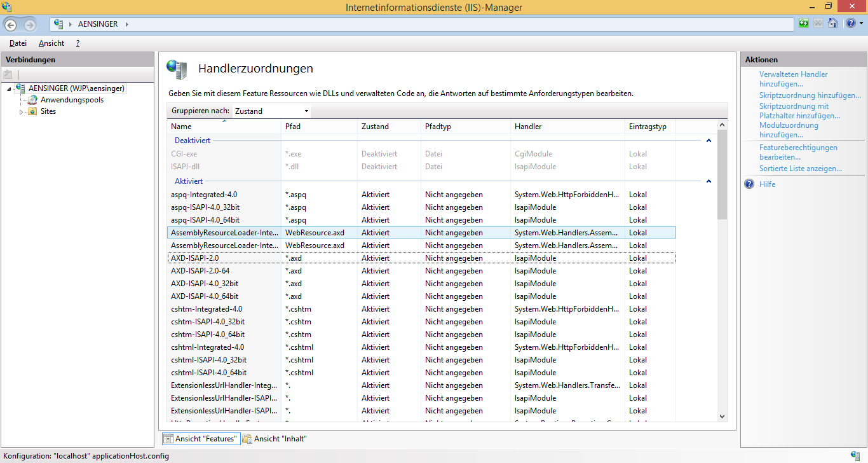The height and width of the screenshot is (463, 868).
Task: Sort by the Pfadtyp column header
Action: 467,127
